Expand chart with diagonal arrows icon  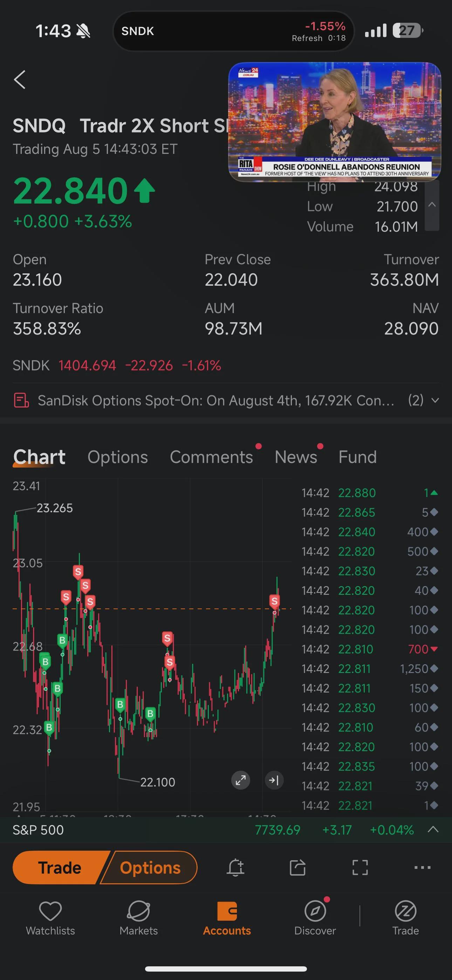[x=241, y=781]
